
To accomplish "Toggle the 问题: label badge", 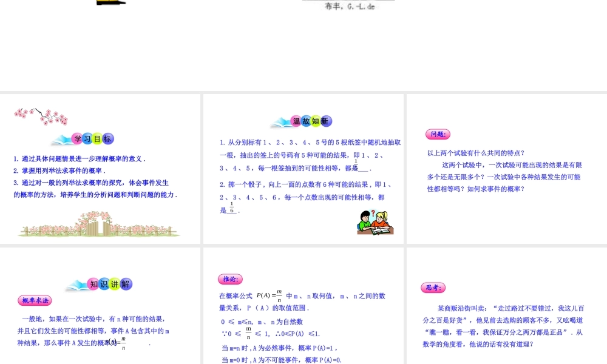I will [x=439, y=134].
